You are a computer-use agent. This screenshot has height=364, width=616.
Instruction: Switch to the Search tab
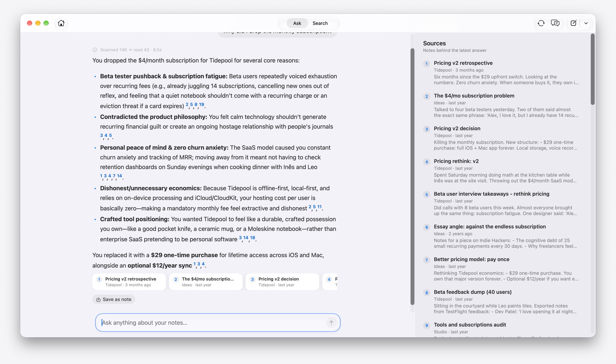tap(320, 23)
